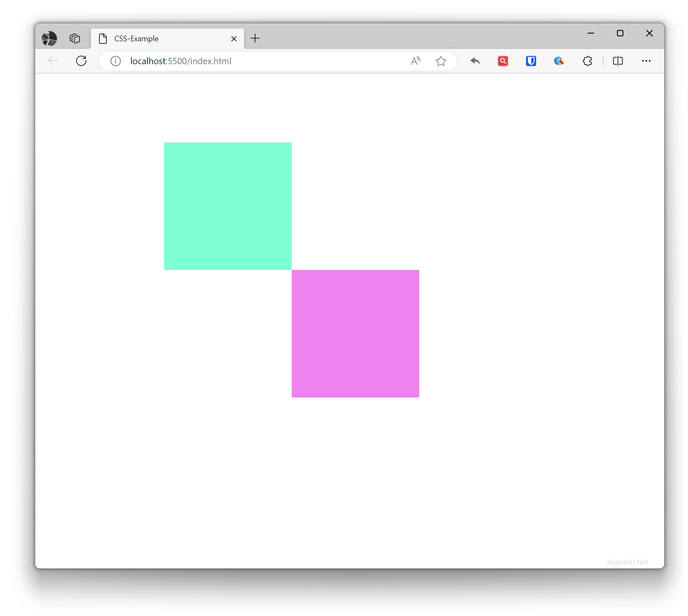Click the blue globe extension icon
The height and width of the screenshot is (616, 688).
[559, 61]
